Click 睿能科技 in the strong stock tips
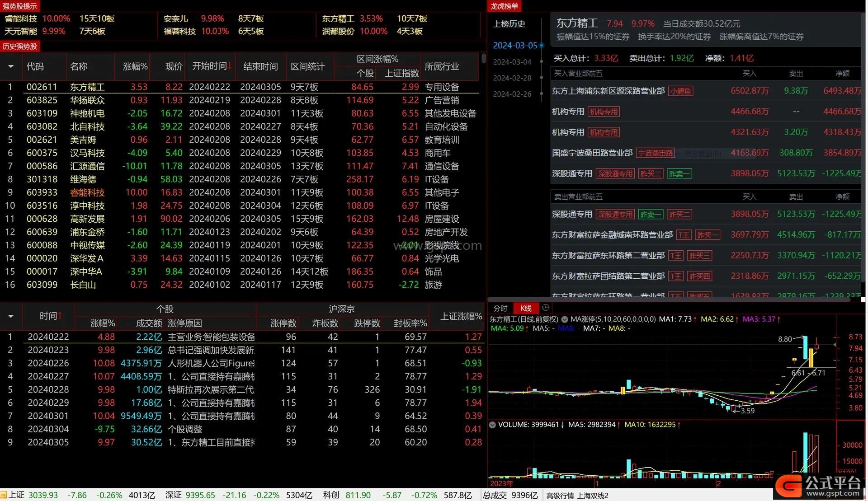The width and height of the screenshot is (868, 501). [x=21, y=19]
